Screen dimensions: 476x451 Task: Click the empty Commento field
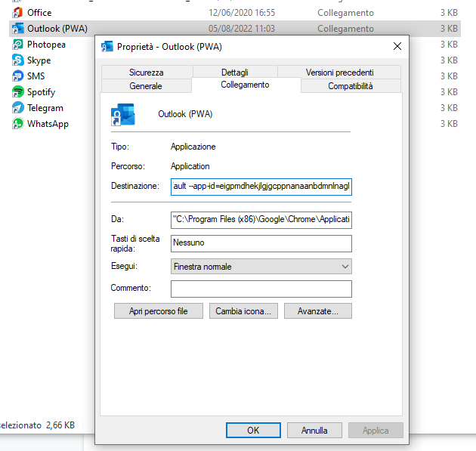click(x=261, y=289)
